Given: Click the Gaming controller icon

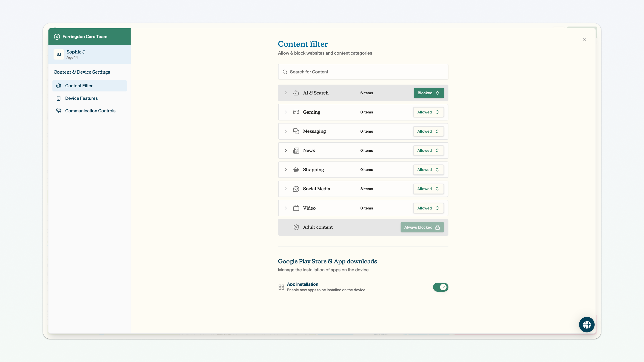Looking at the screenshot, I should (x=296, y=112).
